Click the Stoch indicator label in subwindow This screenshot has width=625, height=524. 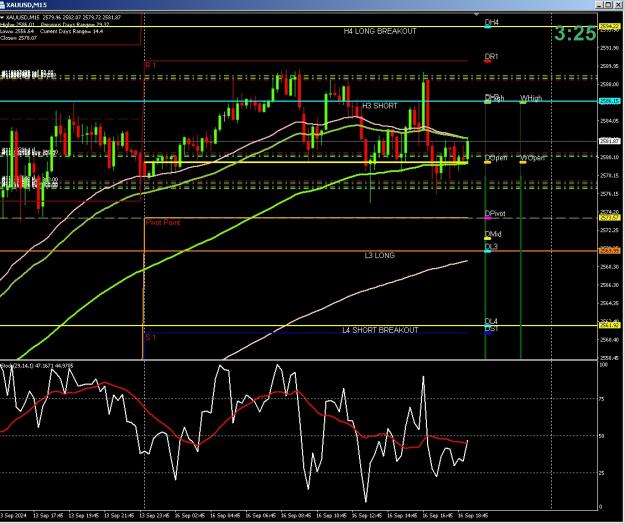37,365
